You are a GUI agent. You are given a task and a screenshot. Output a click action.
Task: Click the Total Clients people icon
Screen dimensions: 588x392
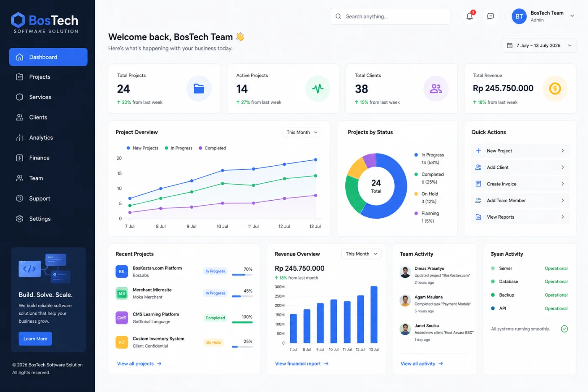click(x=436, y=89)
